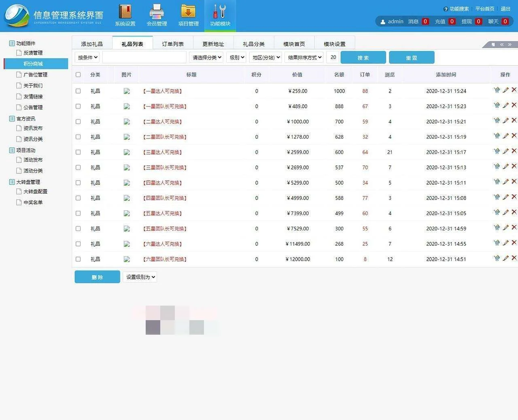Expand the 结果排序方式 sort dropdown
This screenshot has height=420, width=518.
(304, 57)
